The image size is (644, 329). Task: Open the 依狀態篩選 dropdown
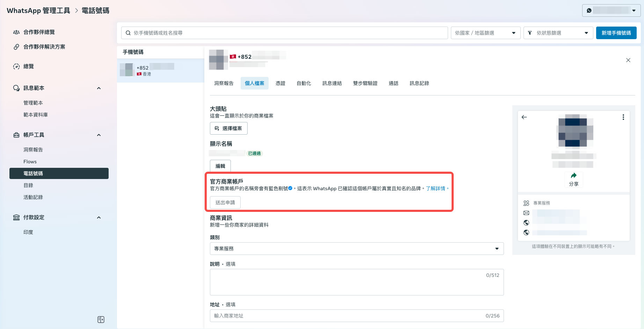coord(558,33)
